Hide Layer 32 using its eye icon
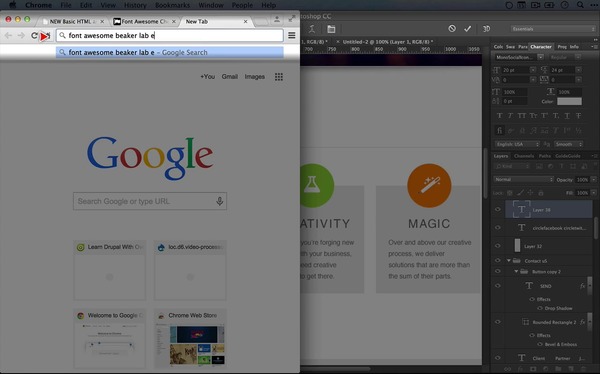Viewport: 600px width, 374px height. click(498, 246)
